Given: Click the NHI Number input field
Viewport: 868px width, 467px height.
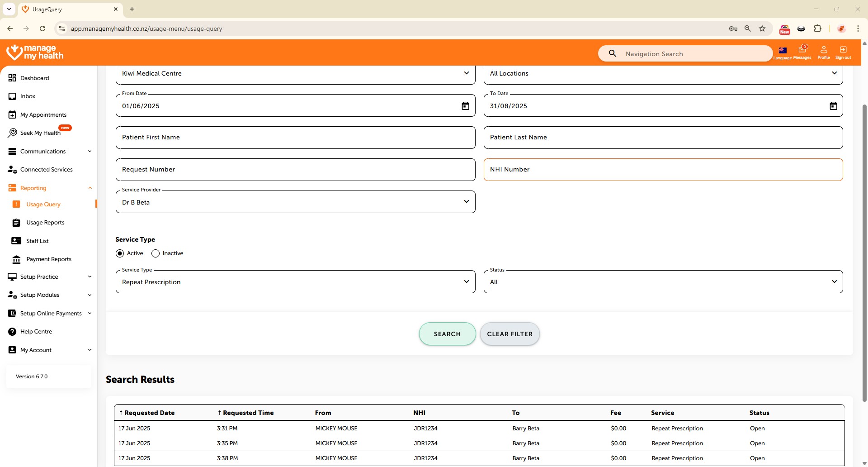Looking at the screenshot, I should (663, 170).
